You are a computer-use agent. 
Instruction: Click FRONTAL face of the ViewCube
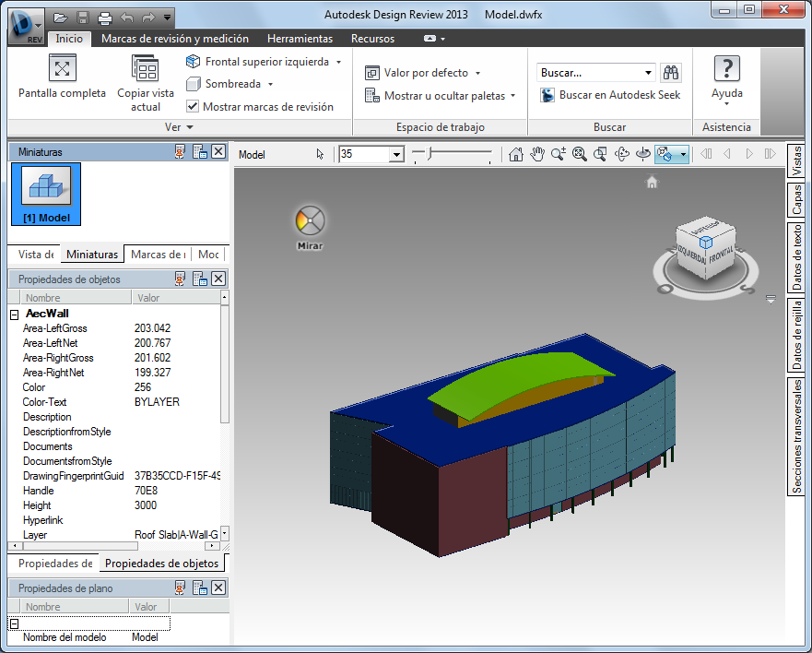pos(721,255)
